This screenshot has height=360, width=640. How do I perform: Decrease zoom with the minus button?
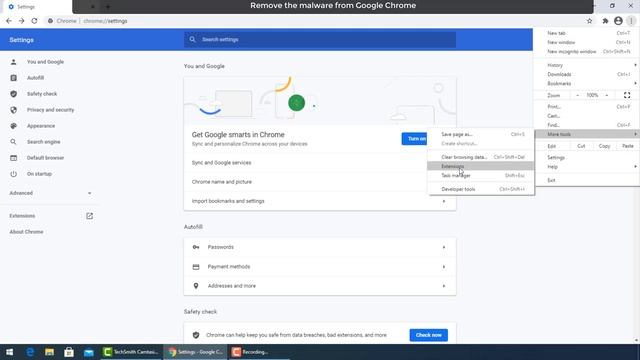[x=578, y=96]
